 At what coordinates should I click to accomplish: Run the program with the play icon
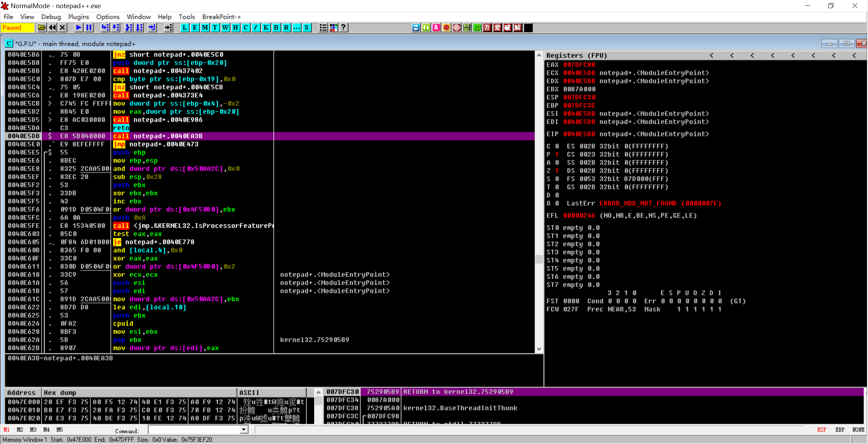(x=78, y=27)
